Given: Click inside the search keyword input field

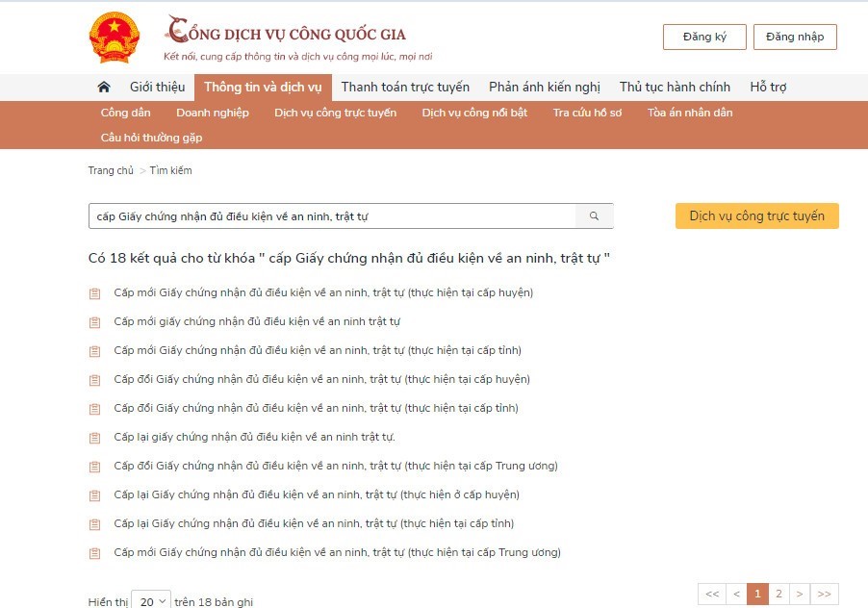Looking at the screenshot, I should point(332,215).
